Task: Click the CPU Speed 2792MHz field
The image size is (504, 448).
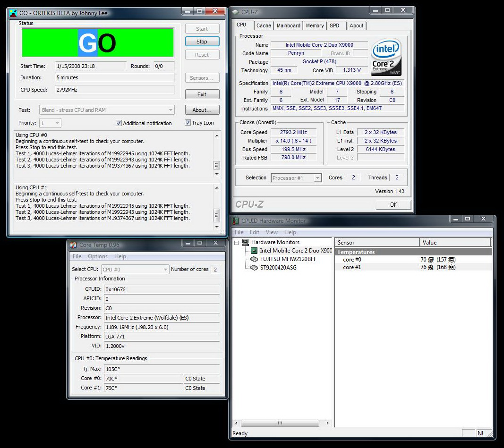Action: coord(114,90)
